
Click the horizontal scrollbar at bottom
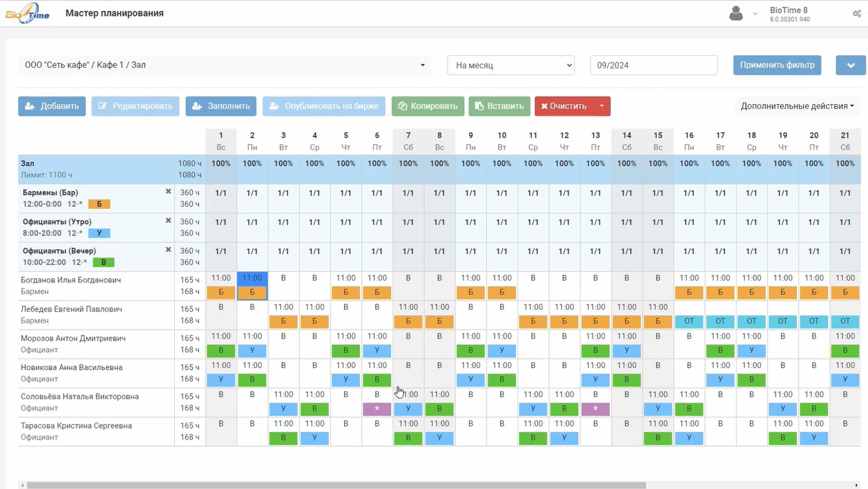(x=336, y=485)
